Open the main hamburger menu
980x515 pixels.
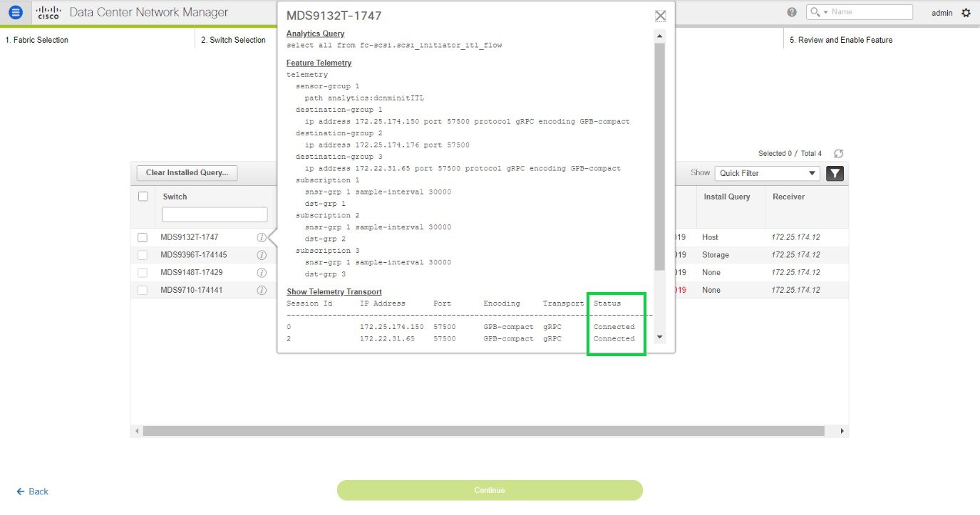(16, 12)
